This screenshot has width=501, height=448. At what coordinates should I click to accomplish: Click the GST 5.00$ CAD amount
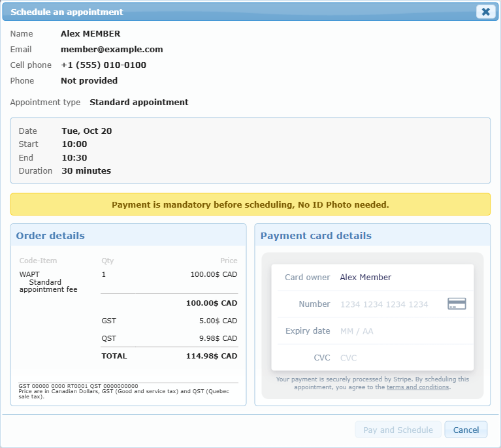tap(218, 321)
